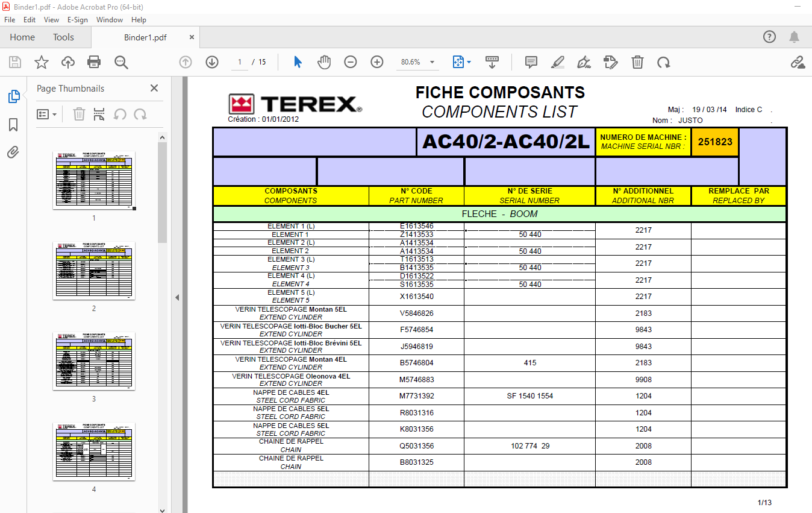Click the machine serial number 251823
The height and width of the screenshot is (513, 812).
click(x=715, y=142)
